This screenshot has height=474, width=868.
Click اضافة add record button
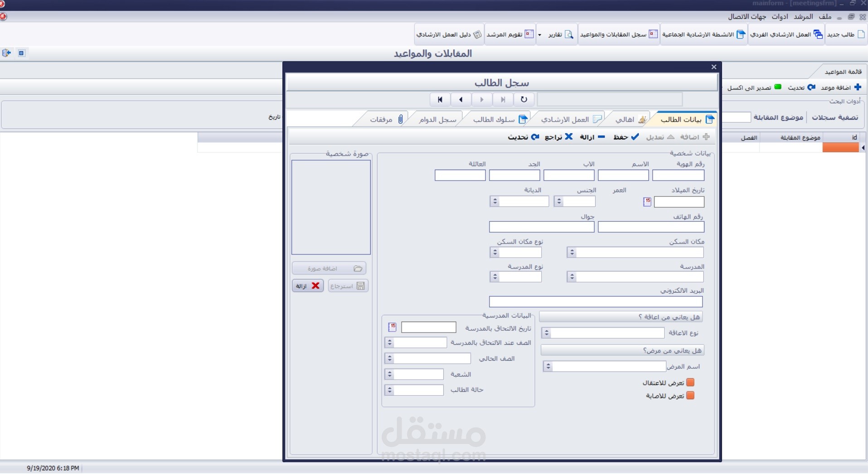(694, 137)
